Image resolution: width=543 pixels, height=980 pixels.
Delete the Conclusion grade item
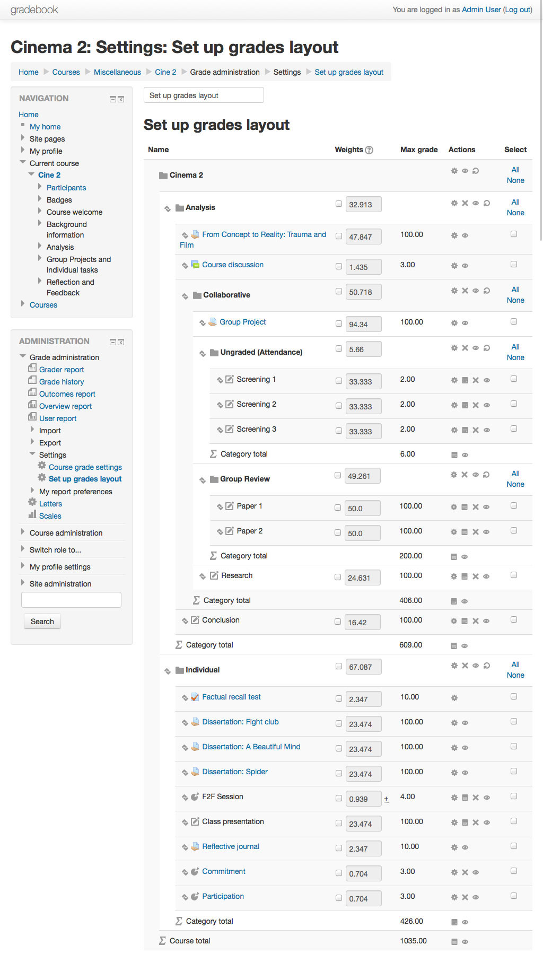coord(476,621)
